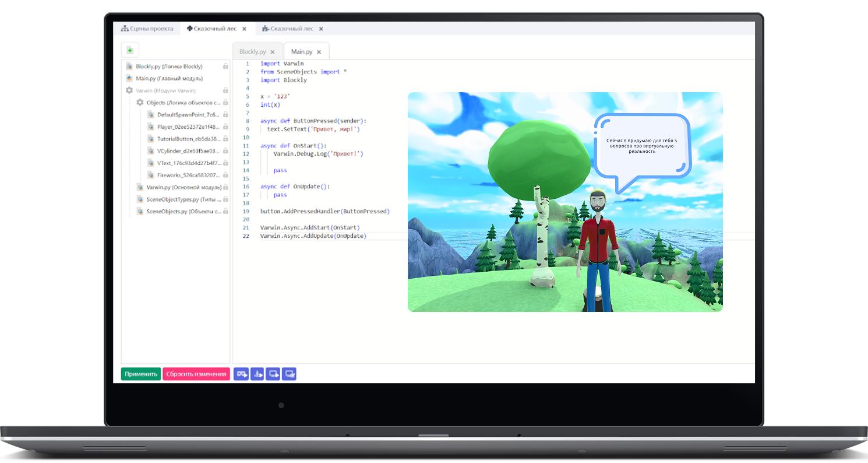Select Fireworks_526ca583207 in tree
The width and height of the screenshot is (868, 463).
(x=188, y=175)
